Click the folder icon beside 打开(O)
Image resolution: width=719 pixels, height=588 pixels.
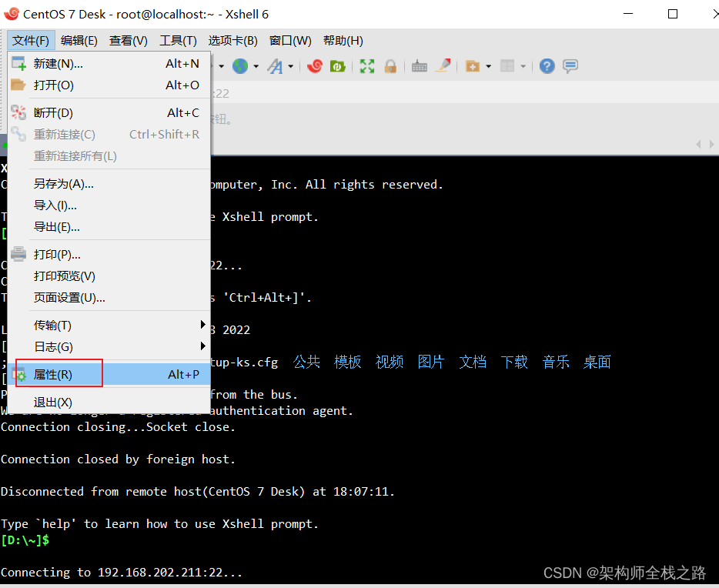point(18,85)
